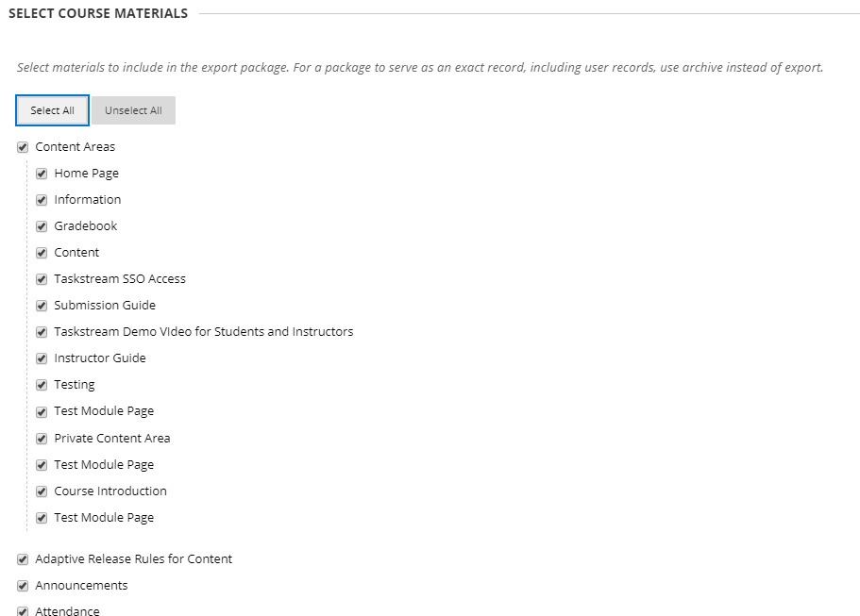The width and height of the screenshot is (860, 616).
Task: Uncheck Taskstream SSO Access checkbox
Action: tap(42, 279)
